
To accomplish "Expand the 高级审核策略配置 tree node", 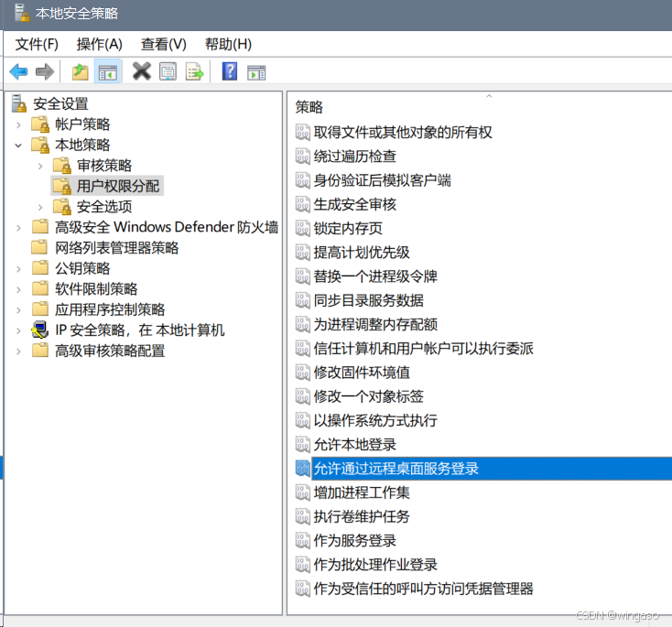I will [x=18, y=351].
